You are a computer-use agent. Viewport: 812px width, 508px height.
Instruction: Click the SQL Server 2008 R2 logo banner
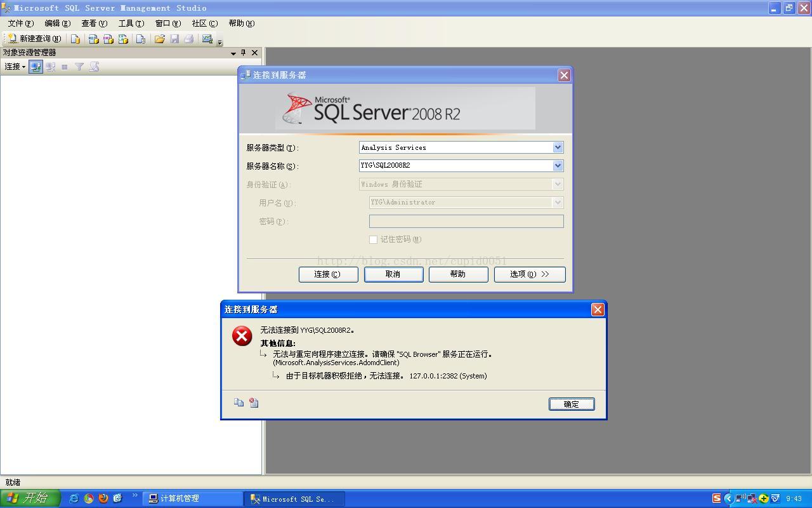[405, 109]
